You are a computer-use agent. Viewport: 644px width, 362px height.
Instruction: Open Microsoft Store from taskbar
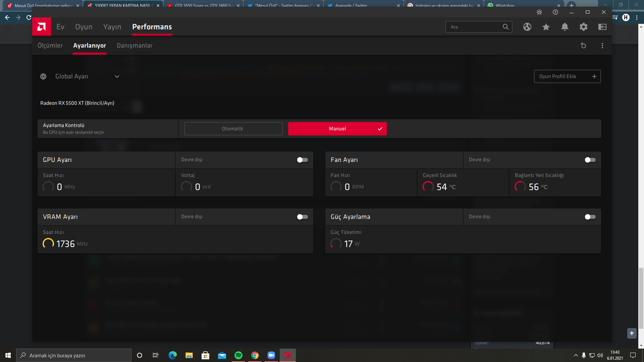[206, 355]
